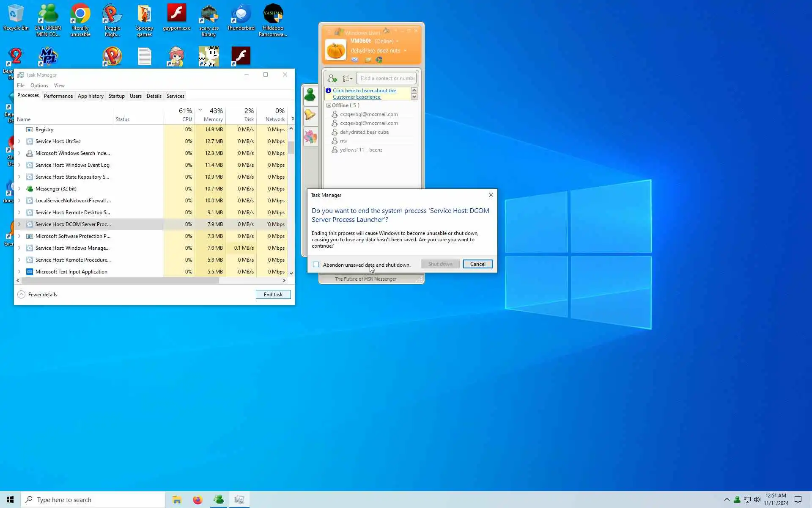Image resolution: width=812 pixels, height=508 pixels.
Task: Click the Add a contact icon
Action: click(332, 78)
